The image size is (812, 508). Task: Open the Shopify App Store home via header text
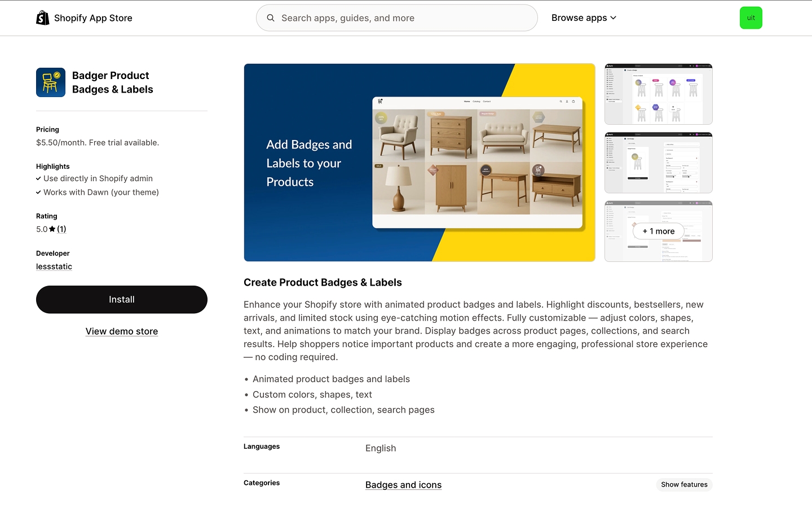[93, 17]
